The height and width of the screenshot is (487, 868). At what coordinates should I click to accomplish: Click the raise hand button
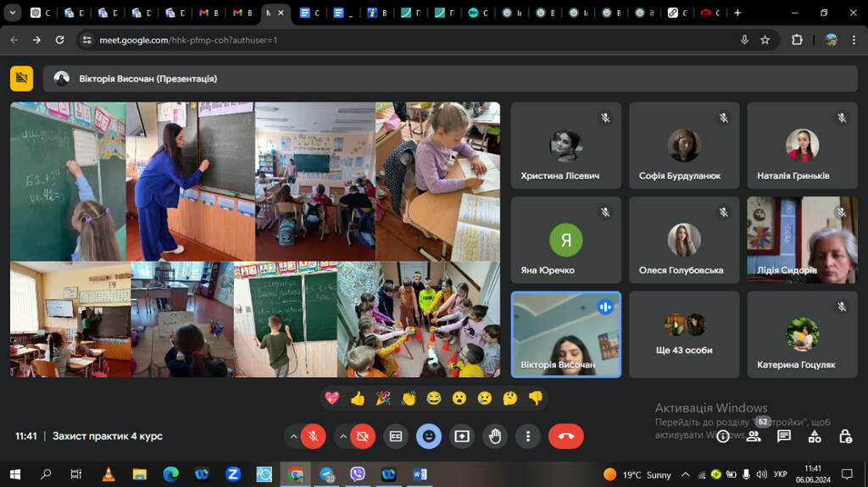(495, 436)
